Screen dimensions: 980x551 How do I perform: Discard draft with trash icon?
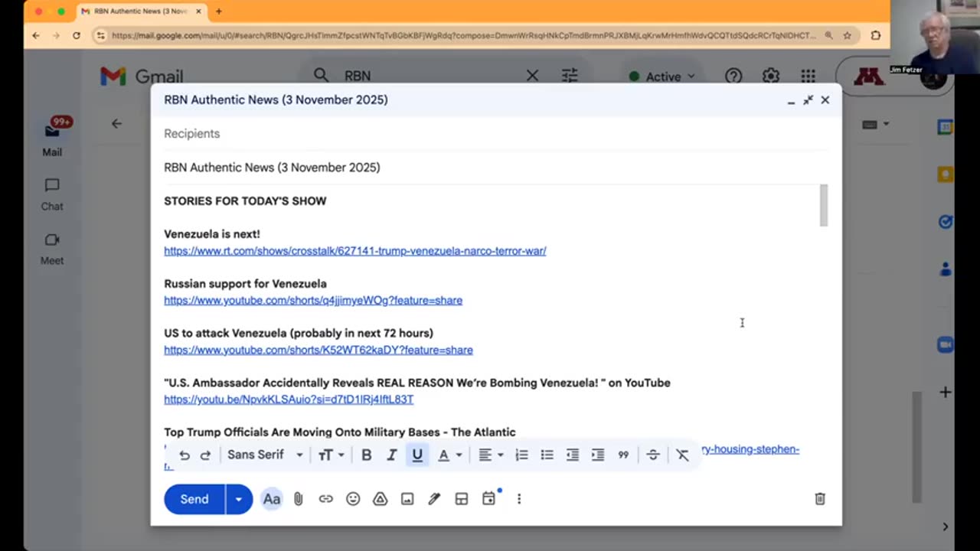pyautogui.click(x=820, y=499)
